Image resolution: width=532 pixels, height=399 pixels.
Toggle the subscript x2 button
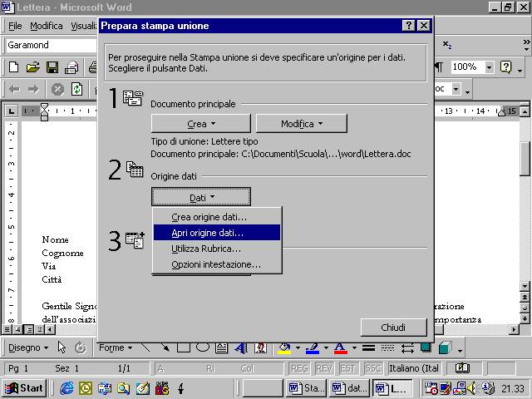[x=447, y=44]
